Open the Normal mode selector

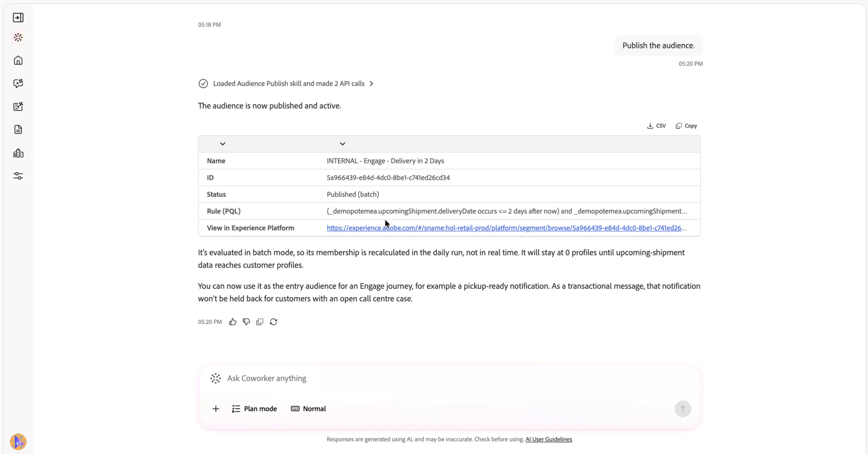pos(308,409)
